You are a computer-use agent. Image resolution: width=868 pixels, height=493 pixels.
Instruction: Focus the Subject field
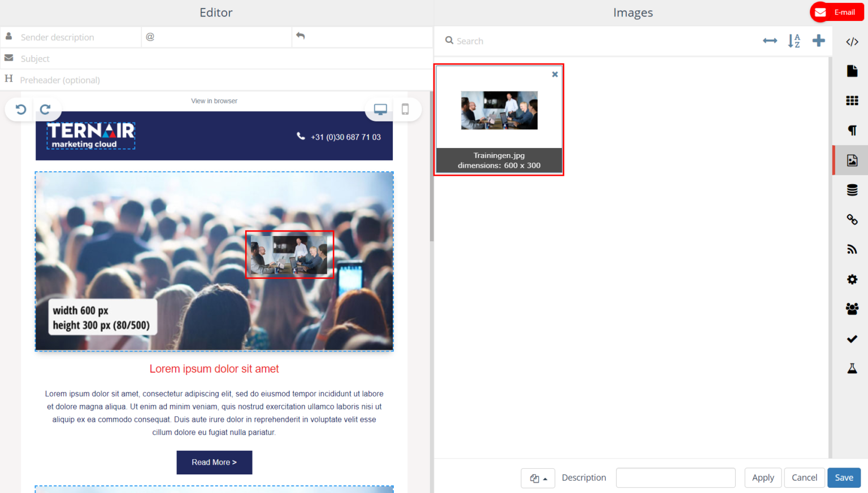(x=216, y=59)
